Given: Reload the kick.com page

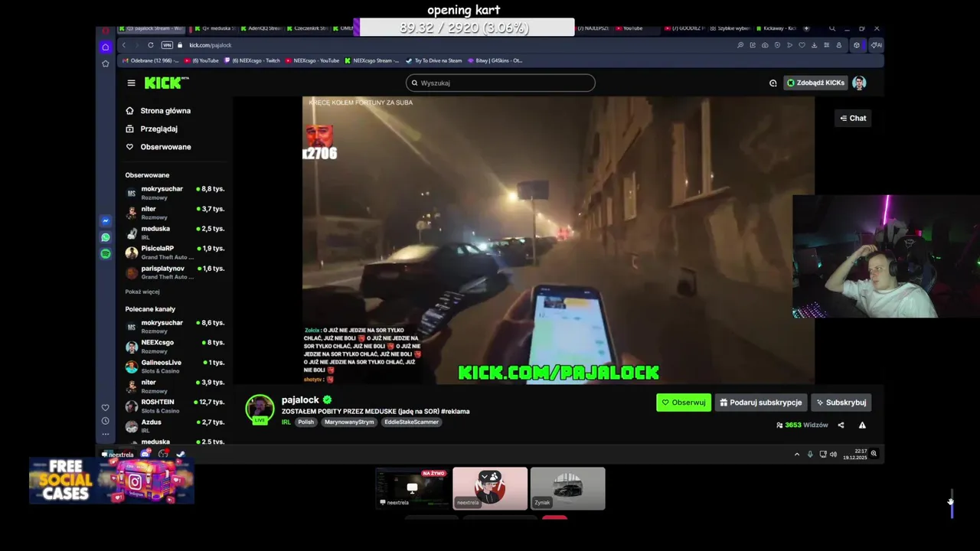Looking at the screenshot, I should click(x=150, y=45).
